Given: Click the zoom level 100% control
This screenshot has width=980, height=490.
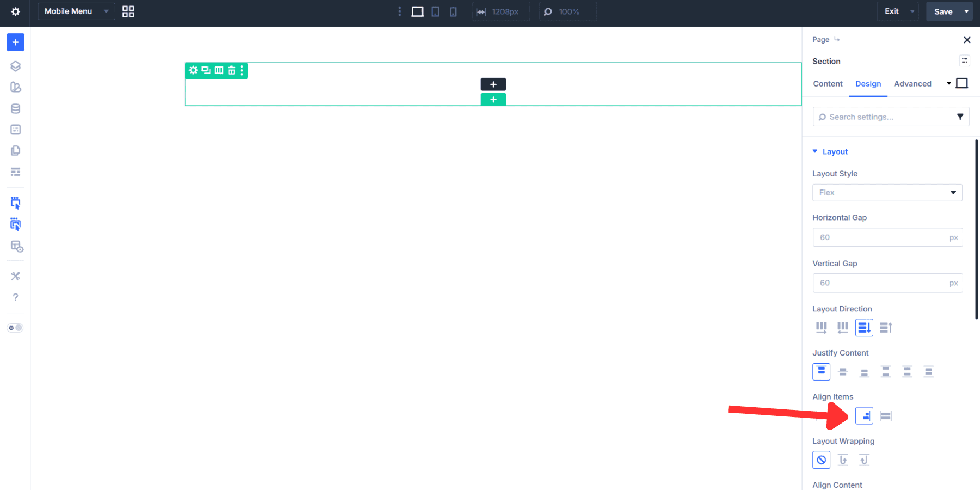Looking at the screenshot, I should (567, 11).
